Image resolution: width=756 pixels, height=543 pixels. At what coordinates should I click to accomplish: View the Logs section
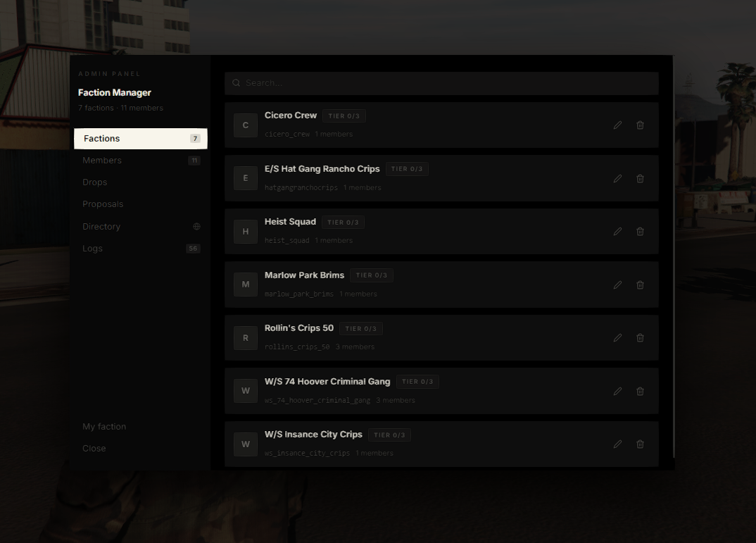coord(141,249)
